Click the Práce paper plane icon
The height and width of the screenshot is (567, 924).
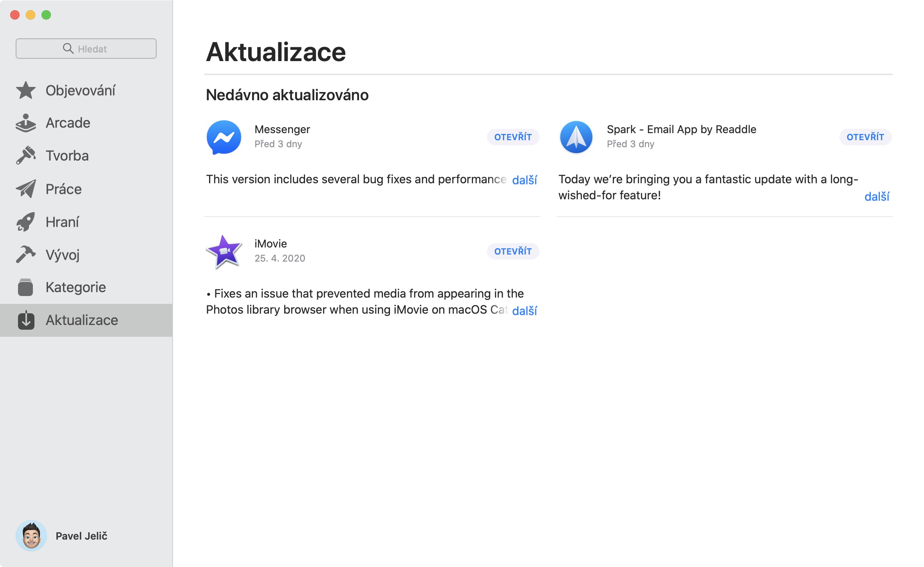tap(26, 189)
